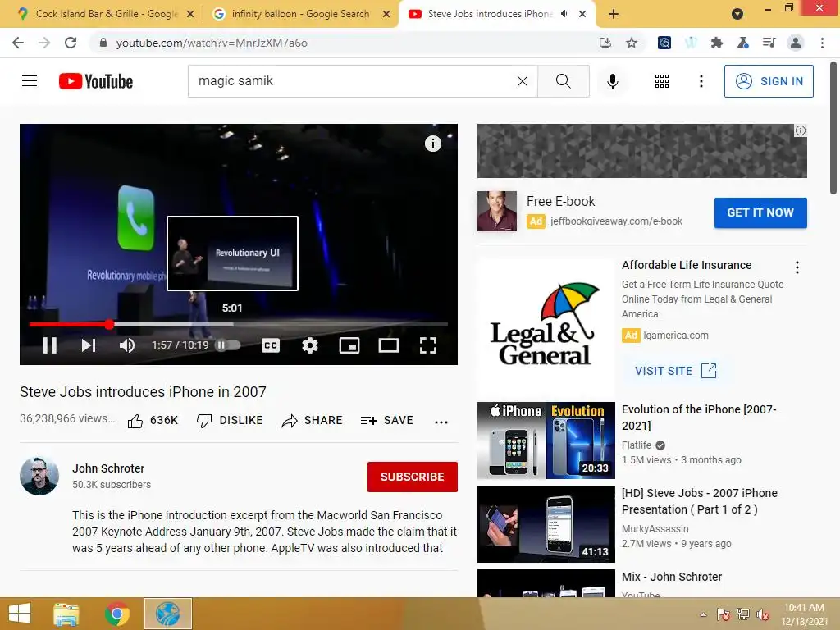Viewport: 840px width, 630px height.
Task: Open the Chrome extensions puzzle icon
Action: [717, 43]
